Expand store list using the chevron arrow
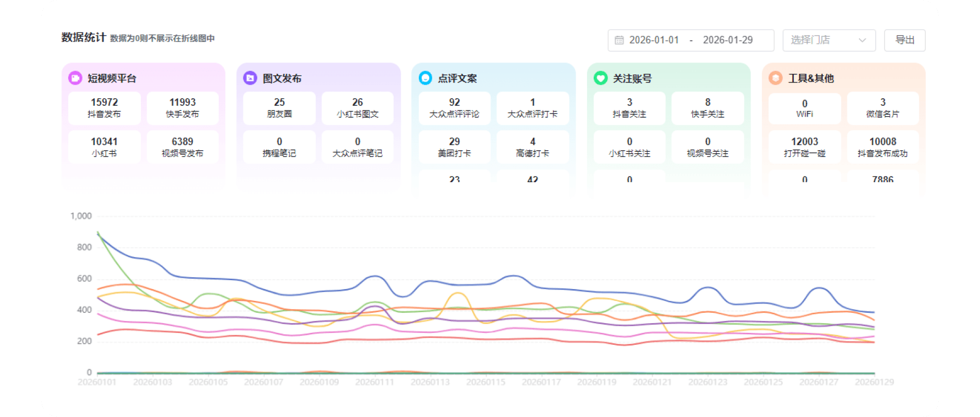 pos(862,40)
